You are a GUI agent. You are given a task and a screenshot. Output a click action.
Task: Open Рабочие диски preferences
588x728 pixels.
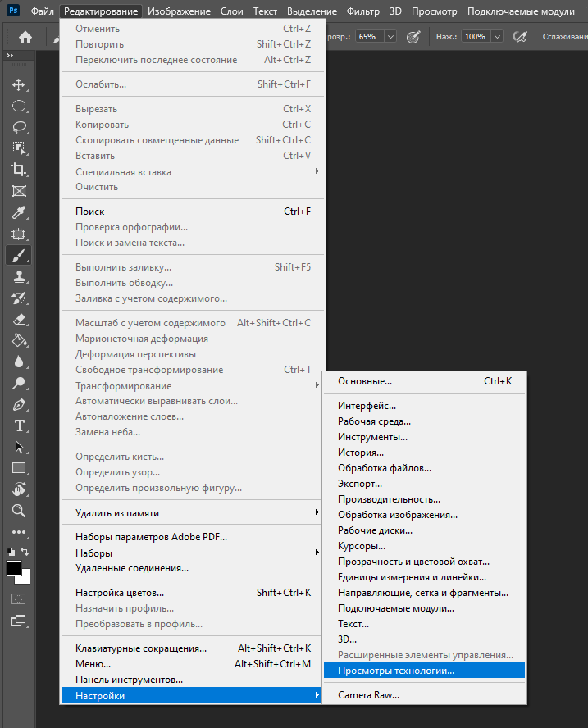[x=425, y=530]
